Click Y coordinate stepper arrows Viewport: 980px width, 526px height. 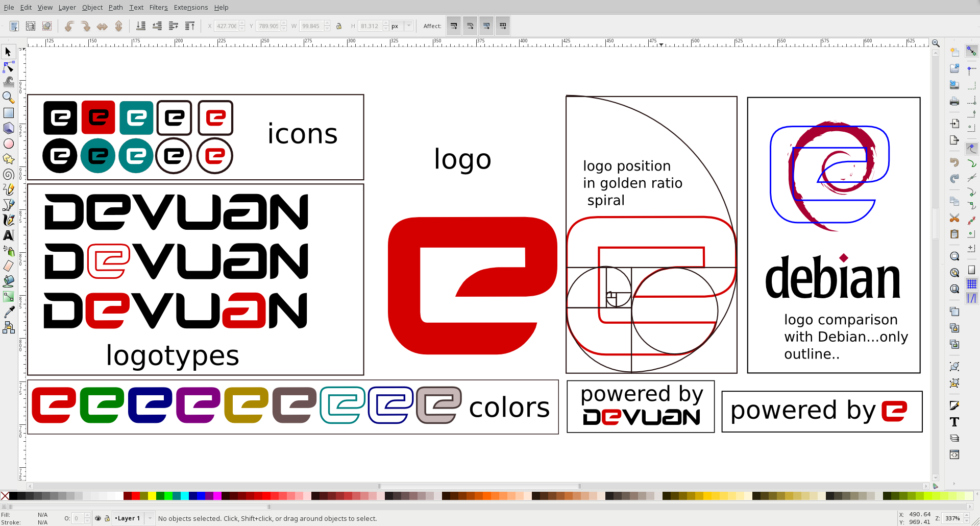(x=284, y=26)
